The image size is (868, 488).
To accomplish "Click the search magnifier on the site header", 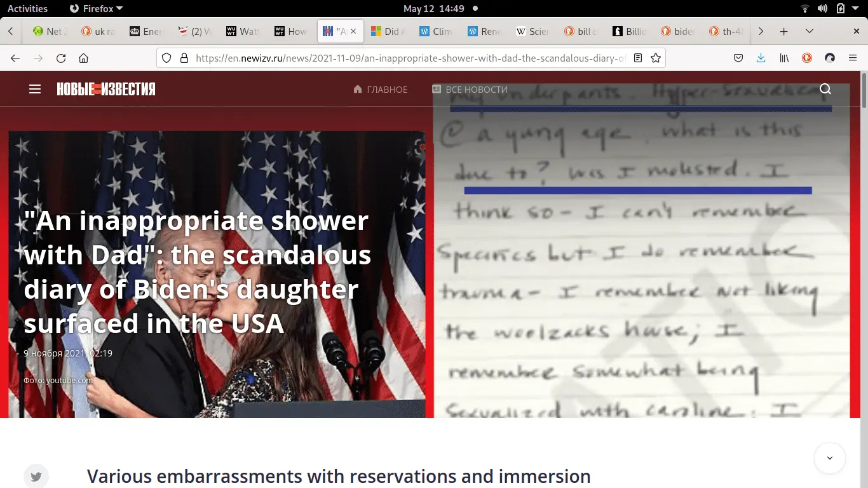I will point(825,89).
